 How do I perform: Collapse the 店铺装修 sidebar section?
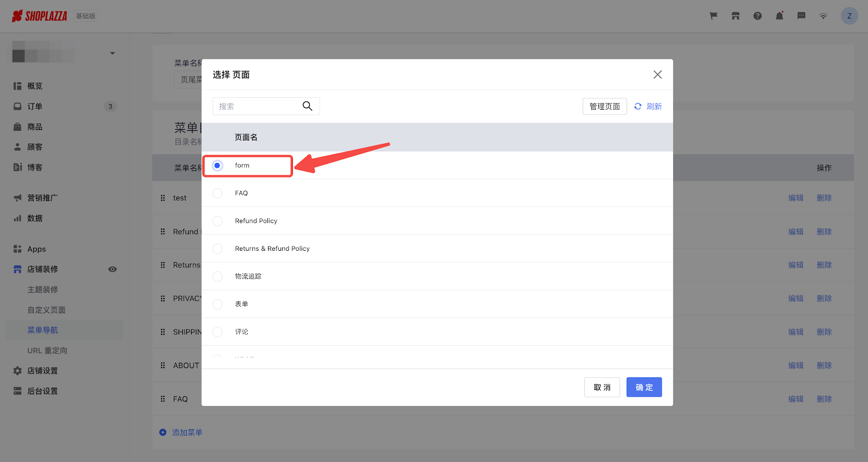pyautogui.click(x=43, y=269)
